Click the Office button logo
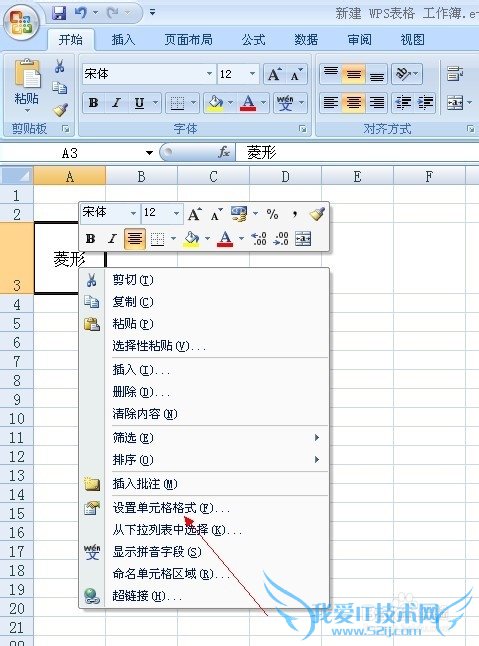This screenshot has height=646, width=479. [21, 23]
